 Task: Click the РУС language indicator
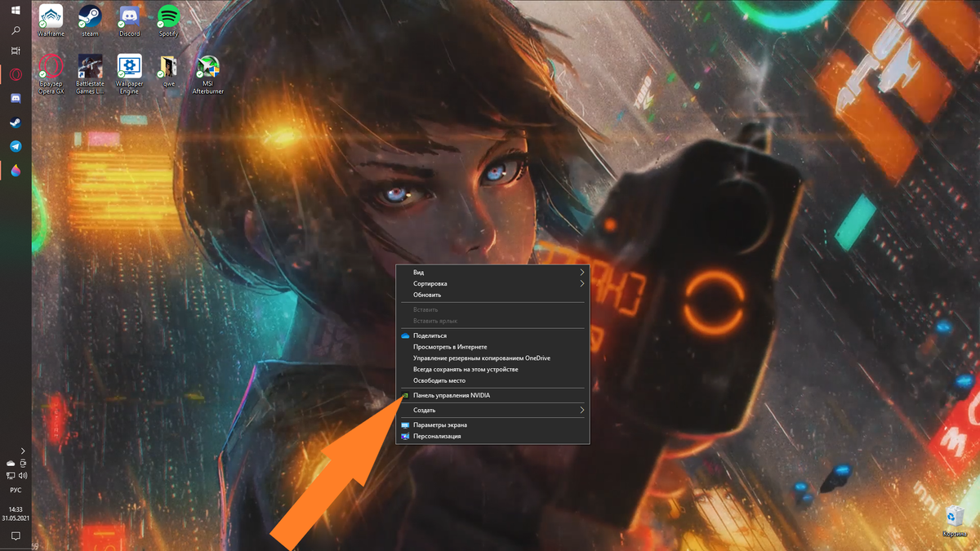pos(16,491)
